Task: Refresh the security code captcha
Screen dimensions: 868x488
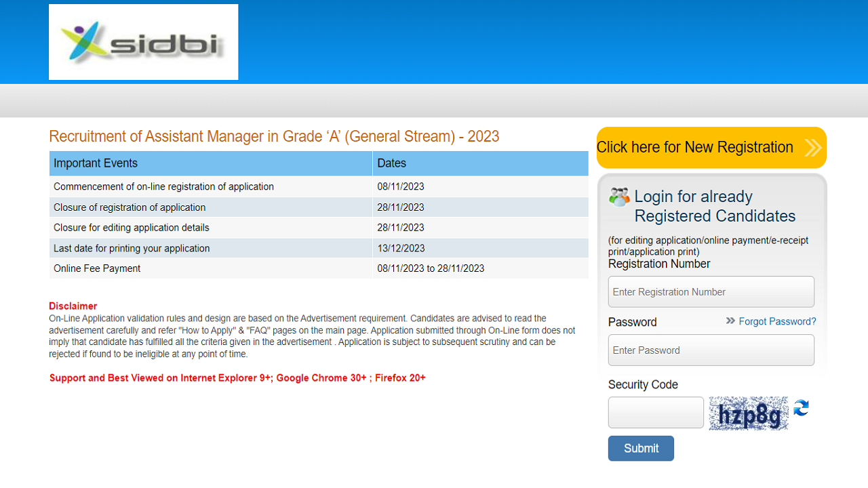Action: pos(801,409)
